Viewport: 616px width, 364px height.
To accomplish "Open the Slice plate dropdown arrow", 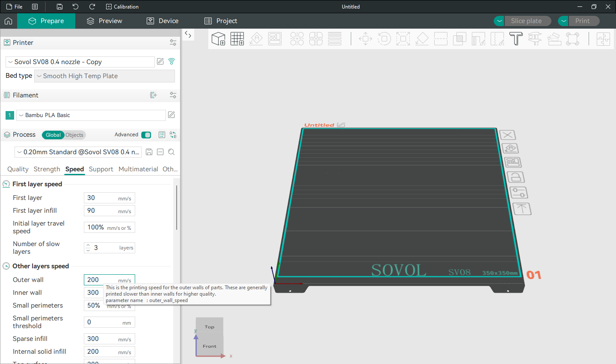I will [x=499, y=21].
